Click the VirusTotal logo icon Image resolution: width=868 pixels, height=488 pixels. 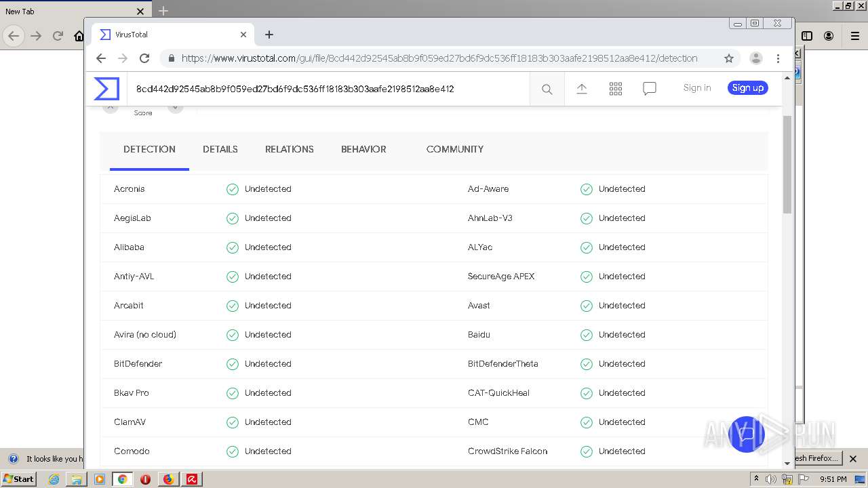(x=106, y=89)
